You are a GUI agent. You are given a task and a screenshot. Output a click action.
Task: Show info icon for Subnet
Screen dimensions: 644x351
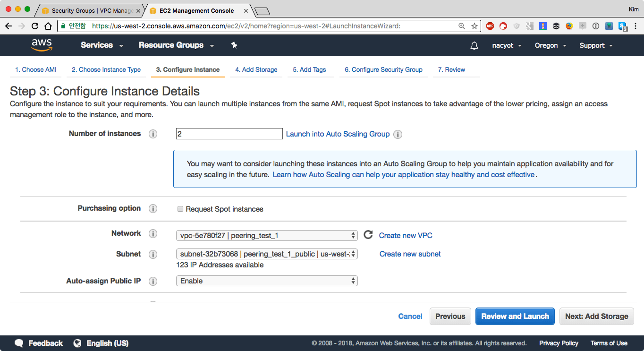(153, 254)
